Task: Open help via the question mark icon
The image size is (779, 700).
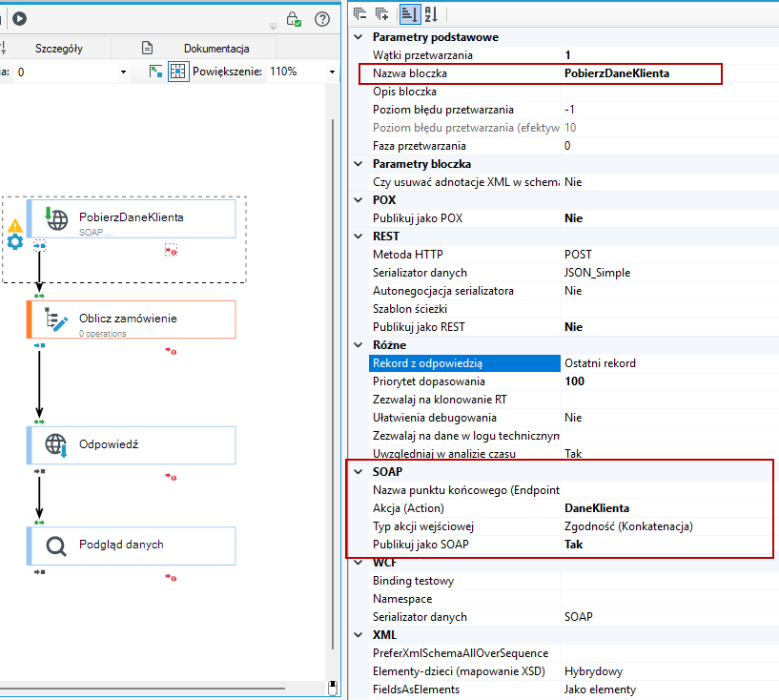Action: [x=322, y=19]
